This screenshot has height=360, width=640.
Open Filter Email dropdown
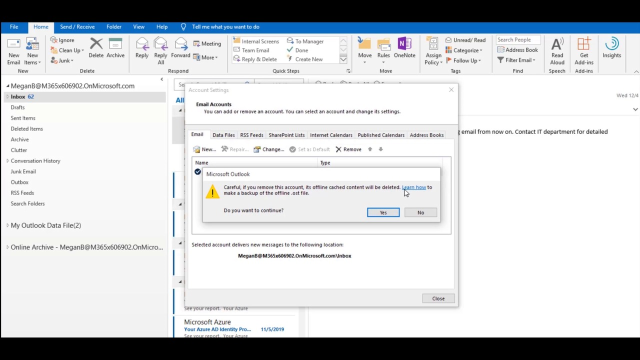tap(516, 60)
